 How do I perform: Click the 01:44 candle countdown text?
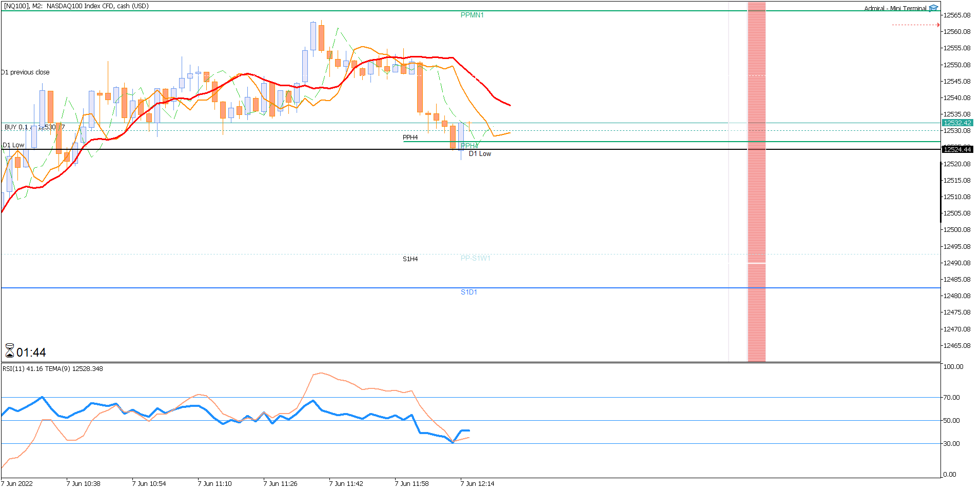click(x=31, y=352)
